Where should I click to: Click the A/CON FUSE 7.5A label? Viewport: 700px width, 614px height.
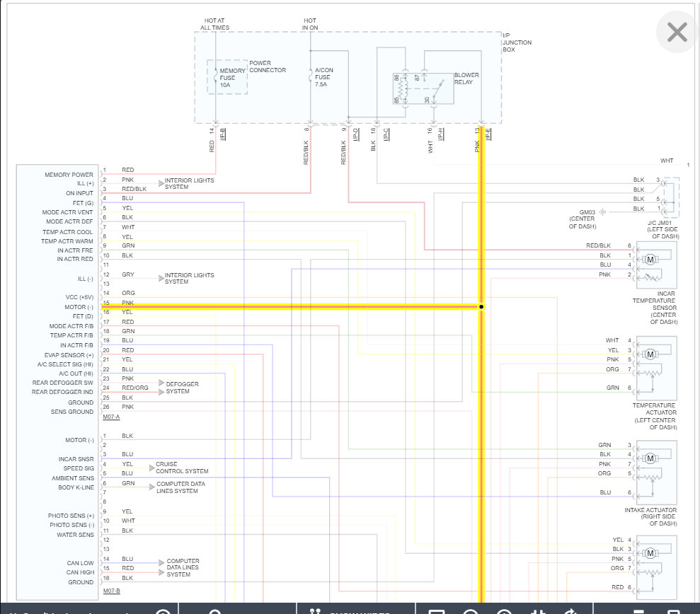tap(323, 77)
